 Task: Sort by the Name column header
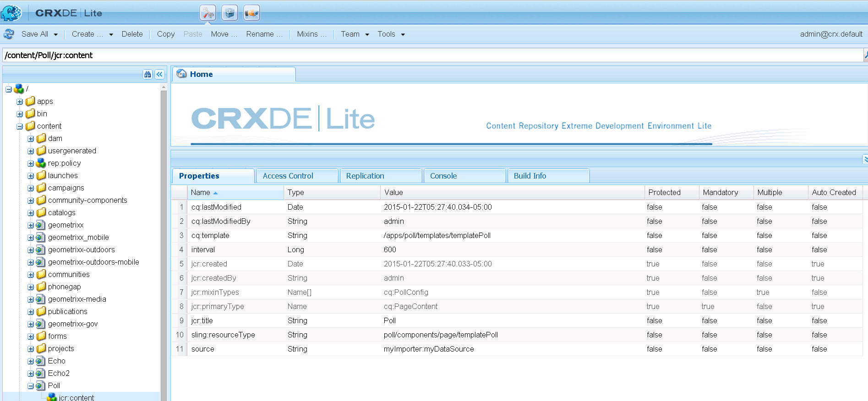pyautogui.click(x=235, y=192)
